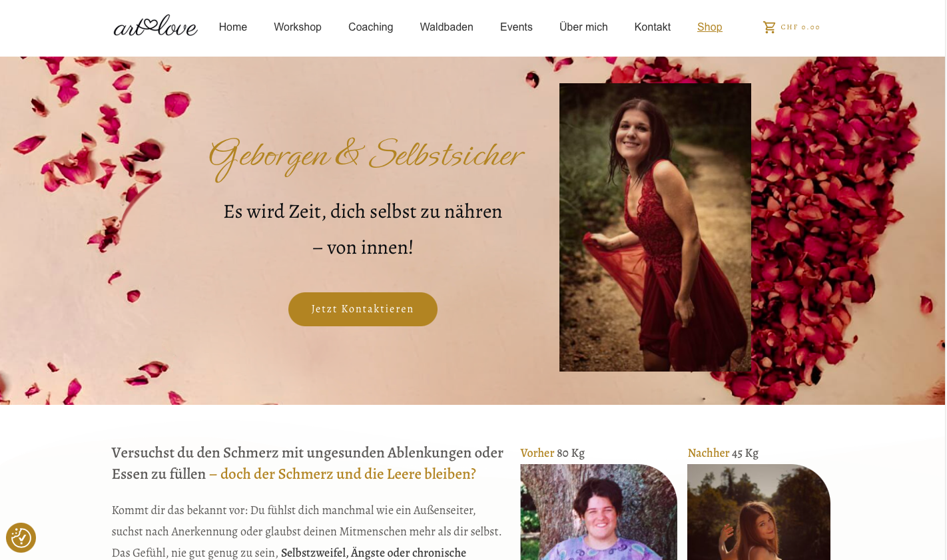Click the Vorher label text
Image resolution: width=947 pixels, height=560 pixels.
click(x=537, y=453)
